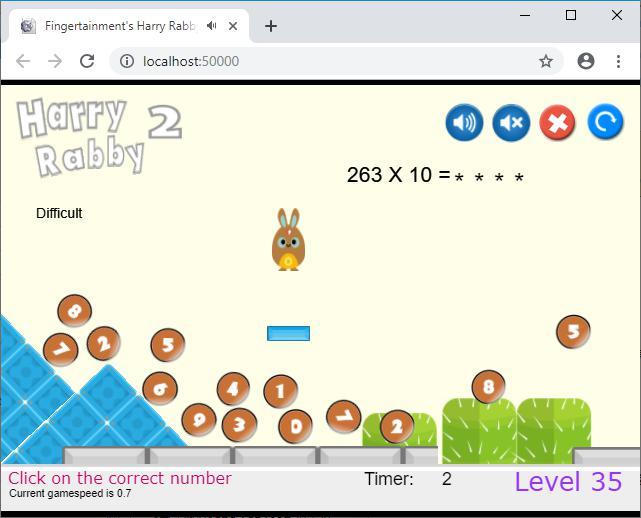Turn on game sound with speaker button

point(464,123)
